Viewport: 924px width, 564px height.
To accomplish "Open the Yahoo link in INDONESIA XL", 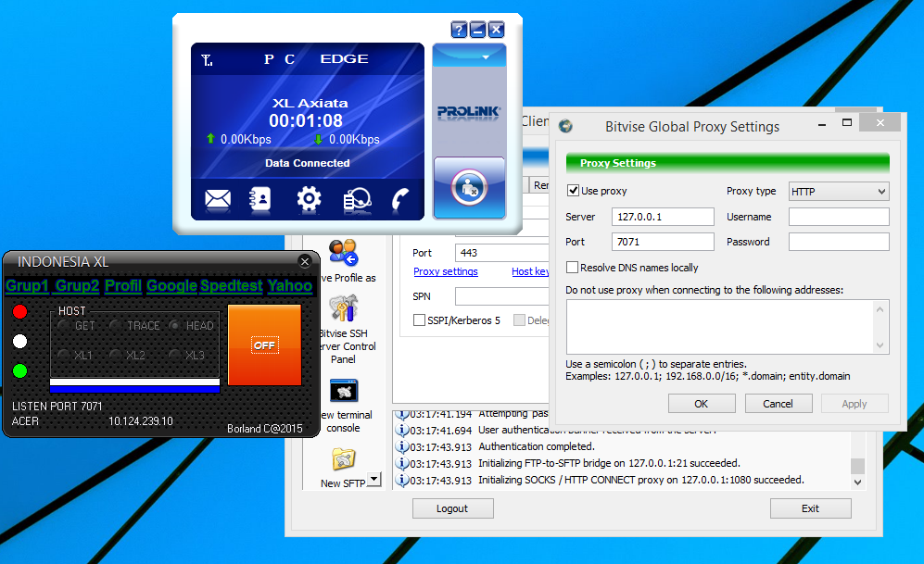I will tap(290, 285).
